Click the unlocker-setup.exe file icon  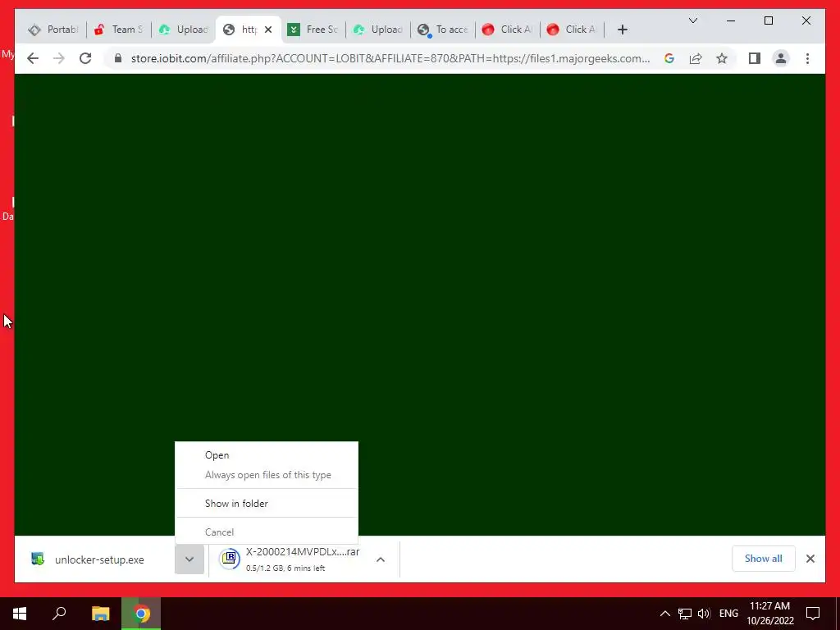(x=38, y=559)
